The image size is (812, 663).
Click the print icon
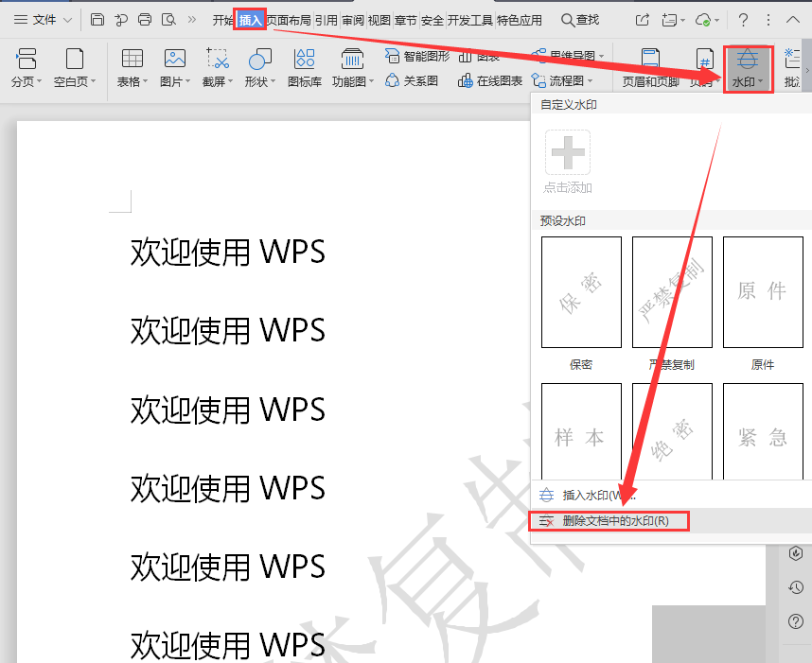pos(145,20)
